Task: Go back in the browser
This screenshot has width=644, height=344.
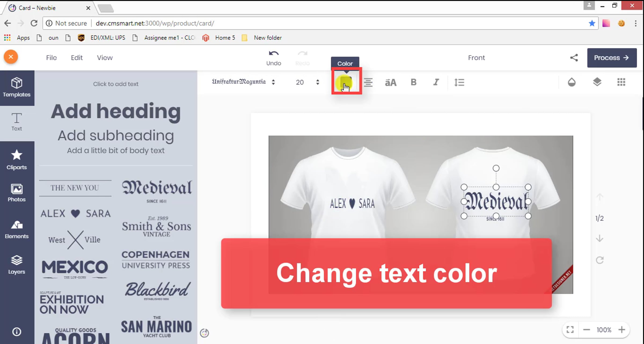Action: tap(8, 23)
